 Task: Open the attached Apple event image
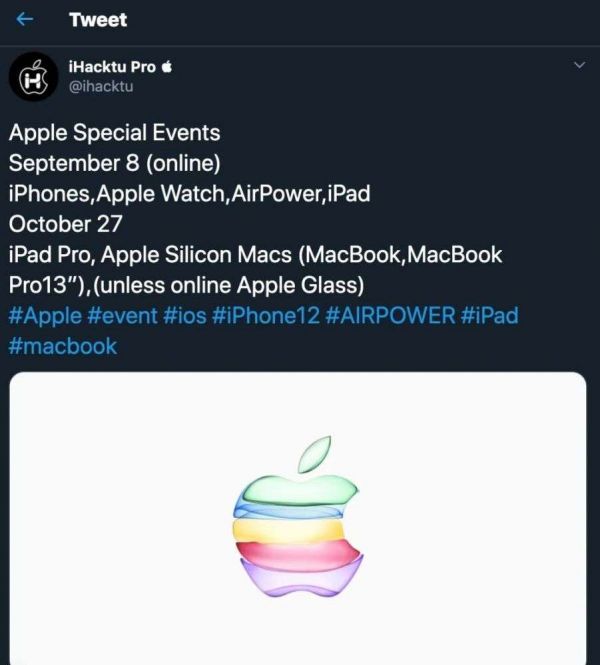point(298,519)
